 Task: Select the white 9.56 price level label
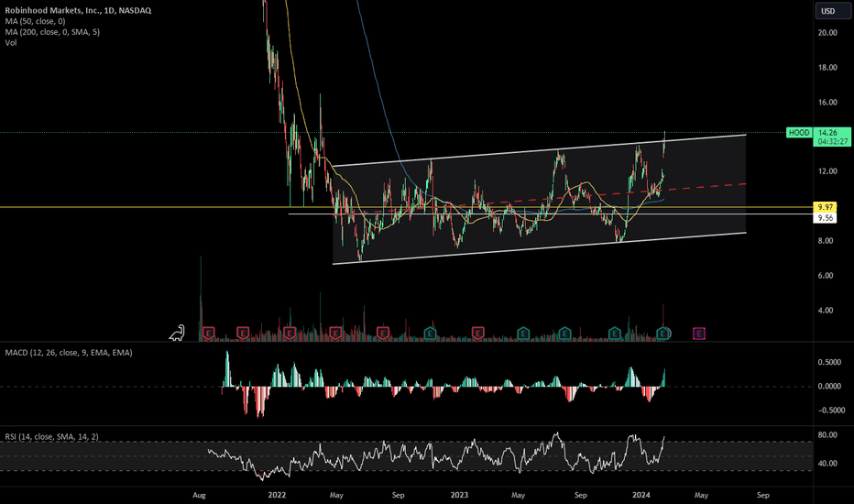tap(825, 218)
